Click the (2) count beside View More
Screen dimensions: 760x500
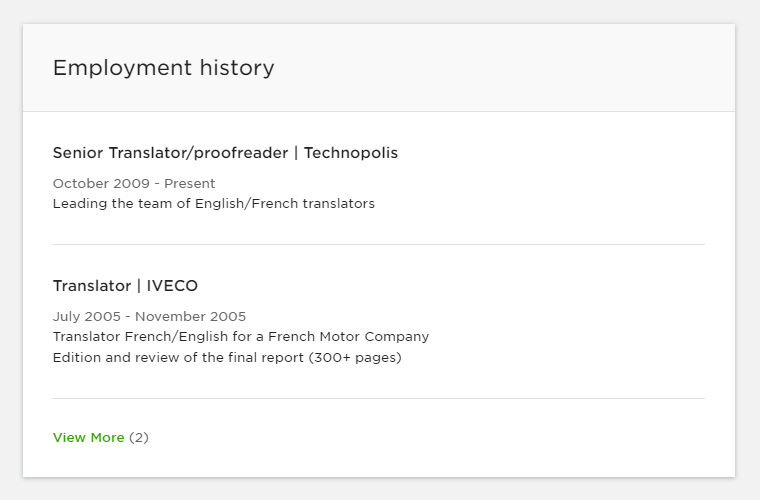(x=139, y=438)
